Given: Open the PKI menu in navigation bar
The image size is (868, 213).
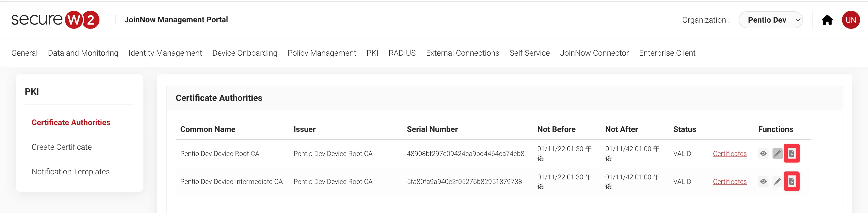Looking at the screenshot, I should (x=372, y=53).
